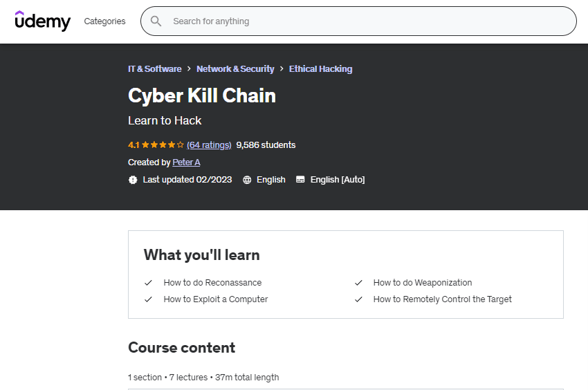Click the last updated alert badge icon

point(133,180)
